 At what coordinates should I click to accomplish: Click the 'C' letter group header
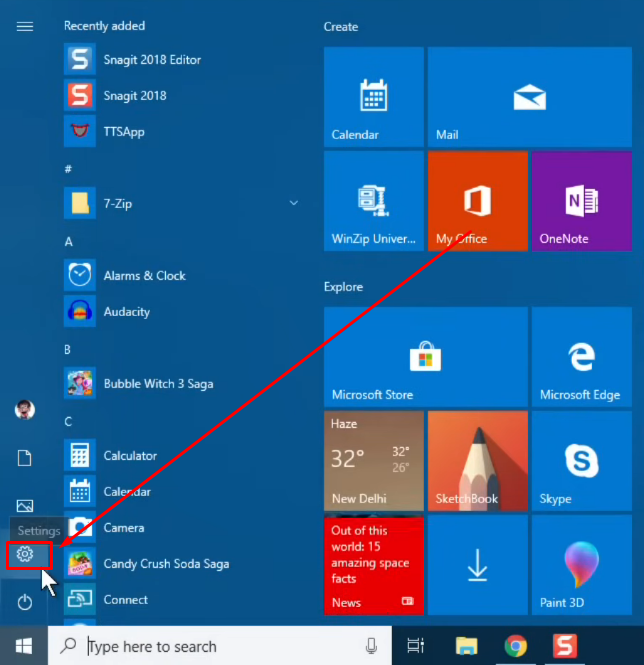[68, 422]
